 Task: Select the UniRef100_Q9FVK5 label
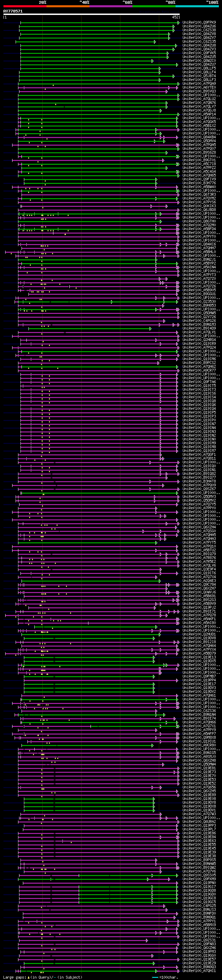pos(199,53)
